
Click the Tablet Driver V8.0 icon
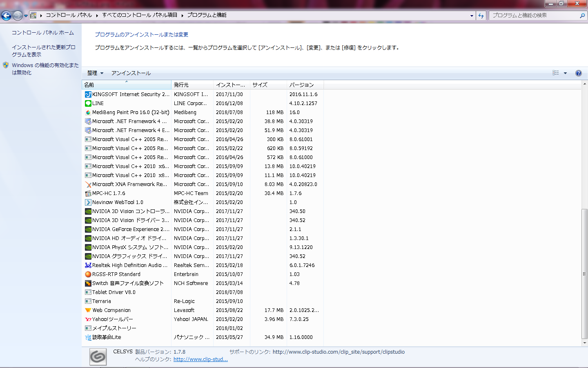88,292
